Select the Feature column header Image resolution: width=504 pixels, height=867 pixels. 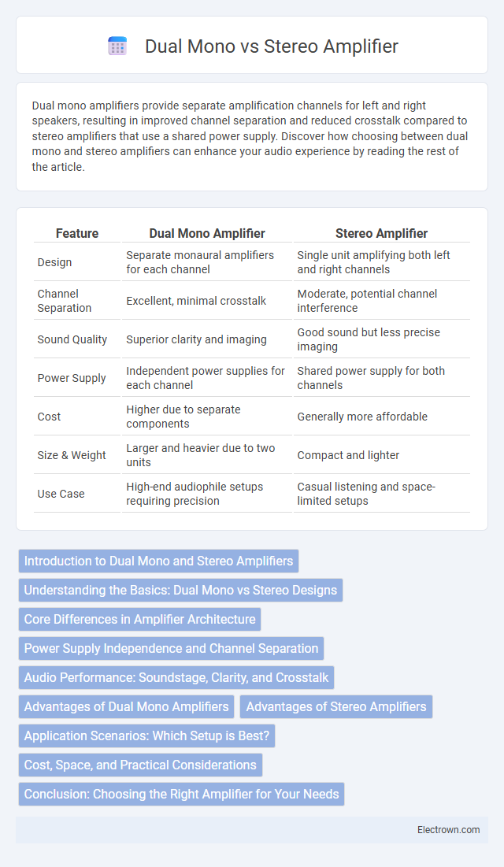[77, 233]
